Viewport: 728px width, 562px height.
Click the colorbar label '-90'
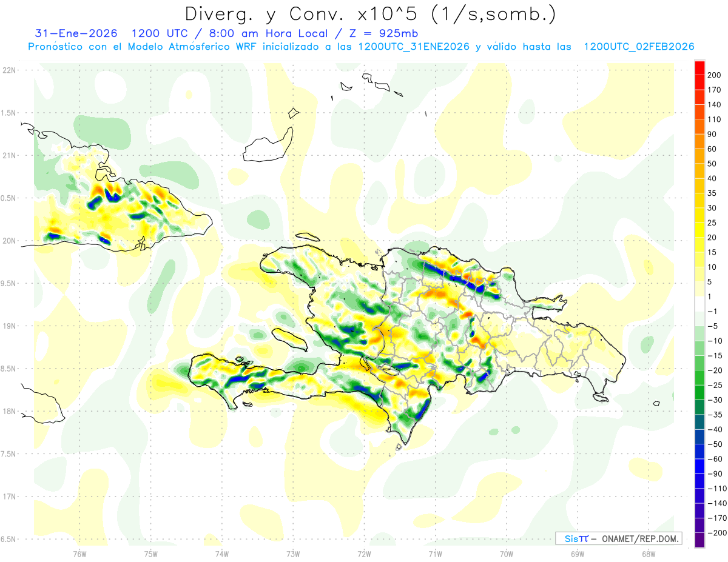click(x=715, y=474)
